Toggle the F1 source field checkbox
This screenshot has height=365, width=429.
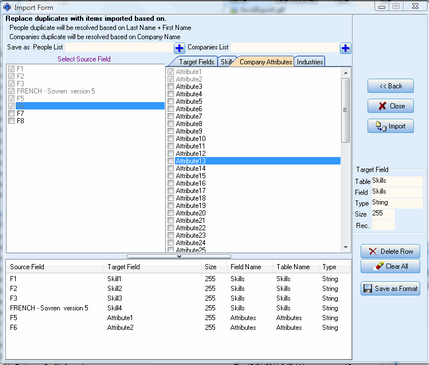(12, 69)
